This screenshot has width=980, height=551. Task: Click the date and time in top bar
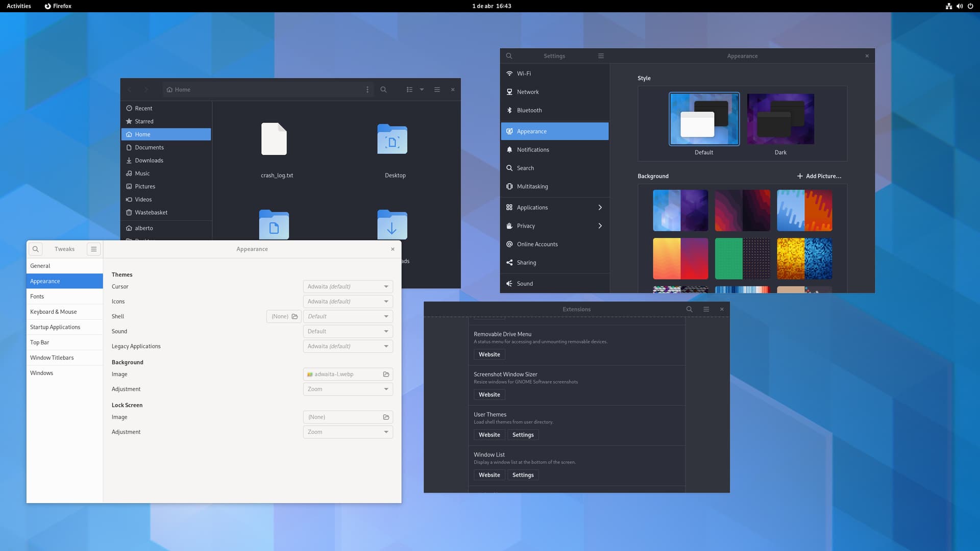point(492,6)
